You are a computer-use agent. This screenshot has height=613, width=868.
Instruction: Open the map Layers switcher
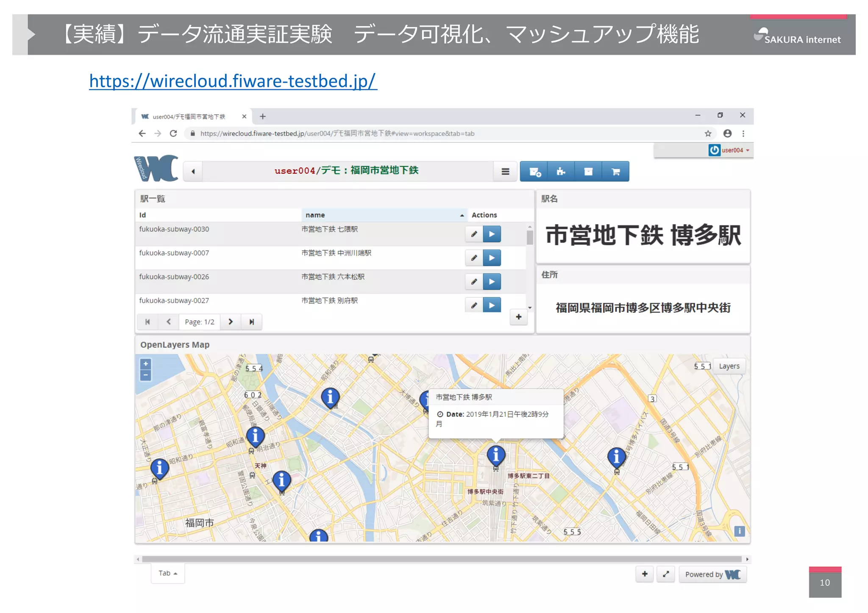point(729,366)
